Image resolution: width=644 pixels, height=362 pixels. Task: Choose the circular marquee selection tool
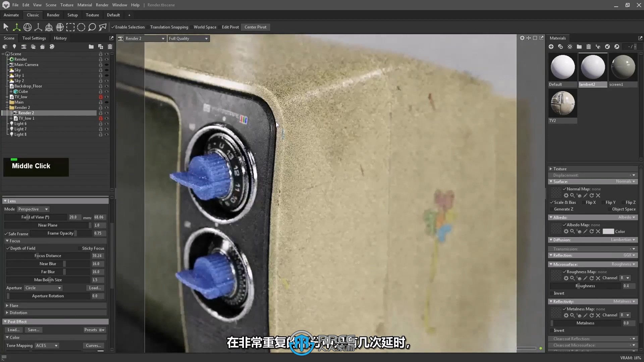[x=81, y=27]
